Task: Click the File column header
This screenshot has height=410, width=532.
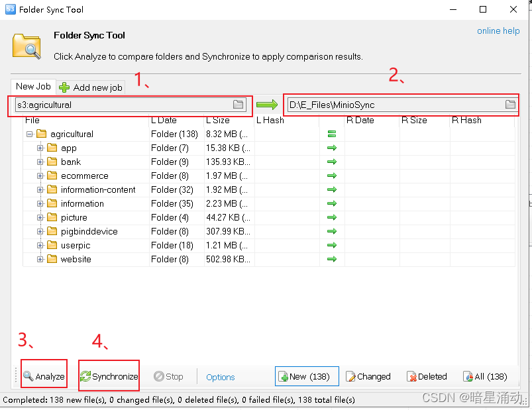Action: 86,121
